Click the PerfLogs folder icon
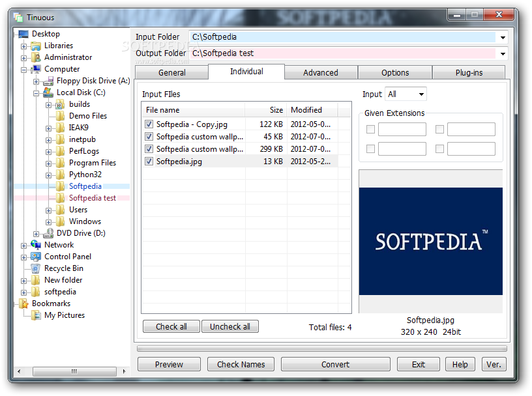This screenshot has height=396, width=532. 61,151
